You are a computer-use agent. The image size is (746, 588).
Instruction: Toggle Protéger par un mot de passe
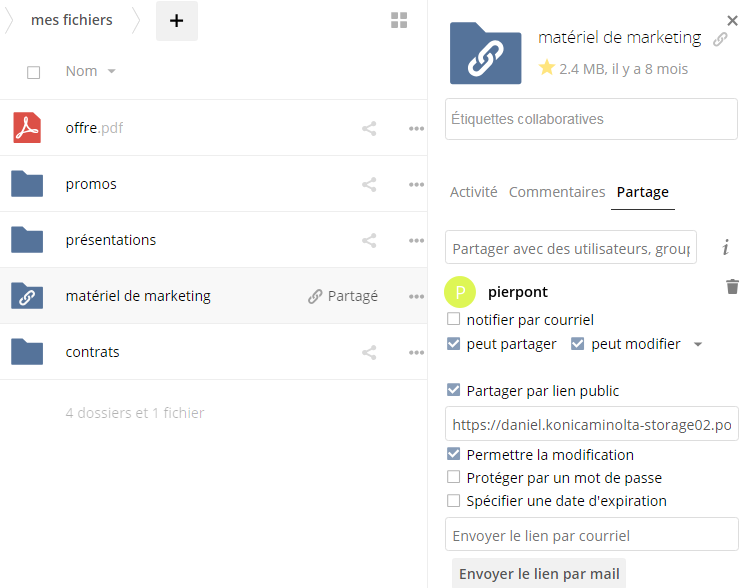point(454,478)
